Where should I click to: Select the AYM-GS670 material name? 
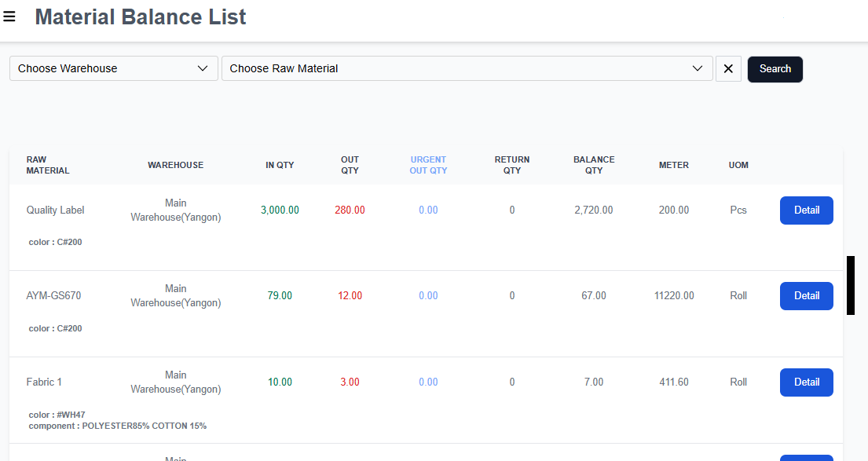point(53,296)
